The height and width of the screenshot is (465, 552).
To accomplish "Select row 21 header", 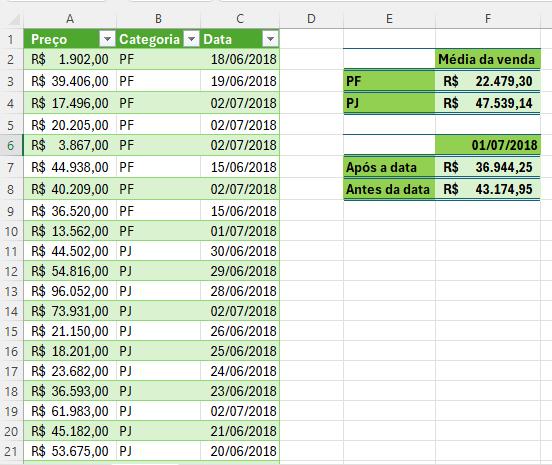I will pos(11,451).
